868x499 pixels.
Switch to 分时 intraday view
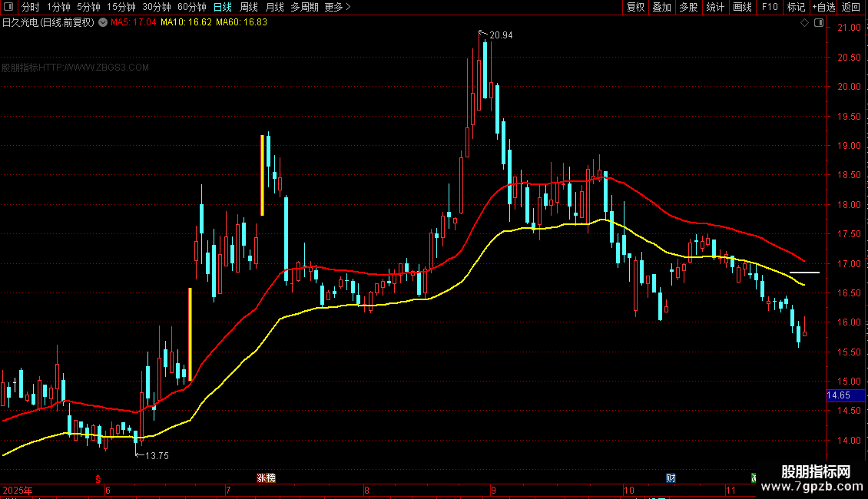click(x=31, y=7)
